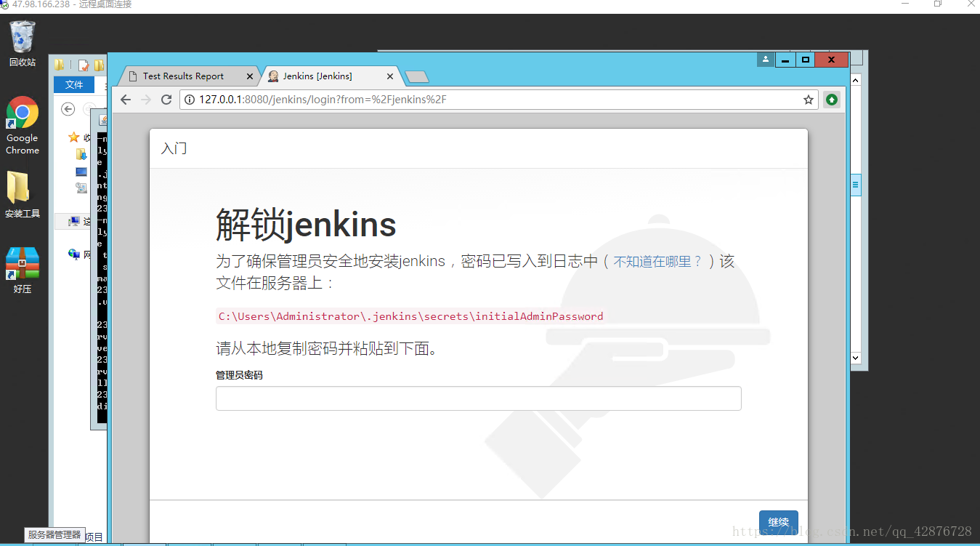980x546 pixels.
Task: Click the background window's scroll up arrow
Action: click(x=855, y=80)
